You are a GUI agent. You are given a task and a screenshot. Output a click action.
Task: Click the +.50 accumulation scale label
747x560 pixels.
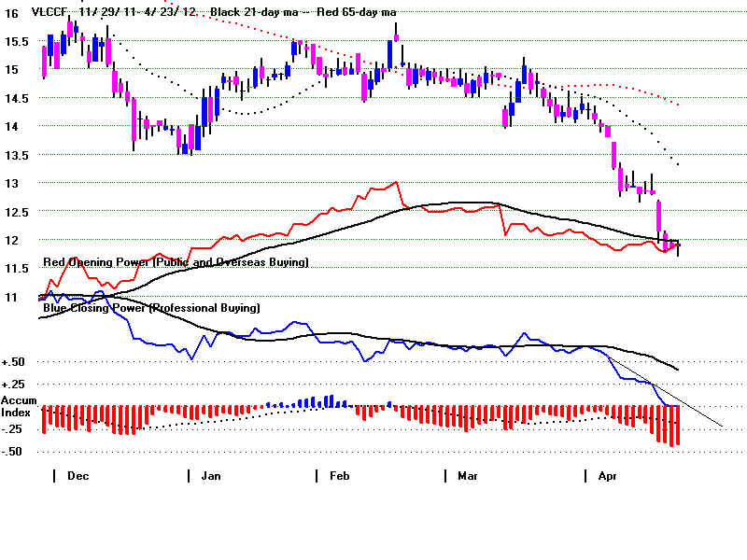pos(13,362)
